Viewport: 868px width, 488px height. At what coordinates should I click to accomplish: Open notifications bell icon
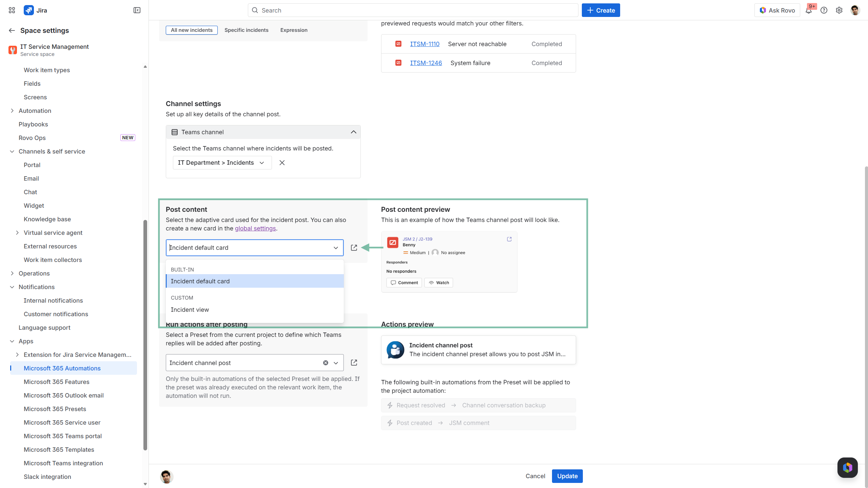(809, 10)
